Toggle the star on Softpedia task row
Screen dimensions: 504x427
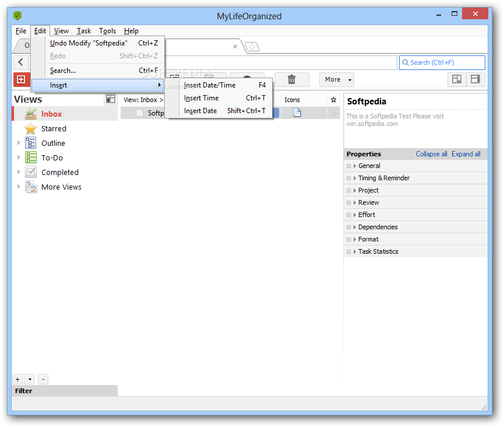333,113
